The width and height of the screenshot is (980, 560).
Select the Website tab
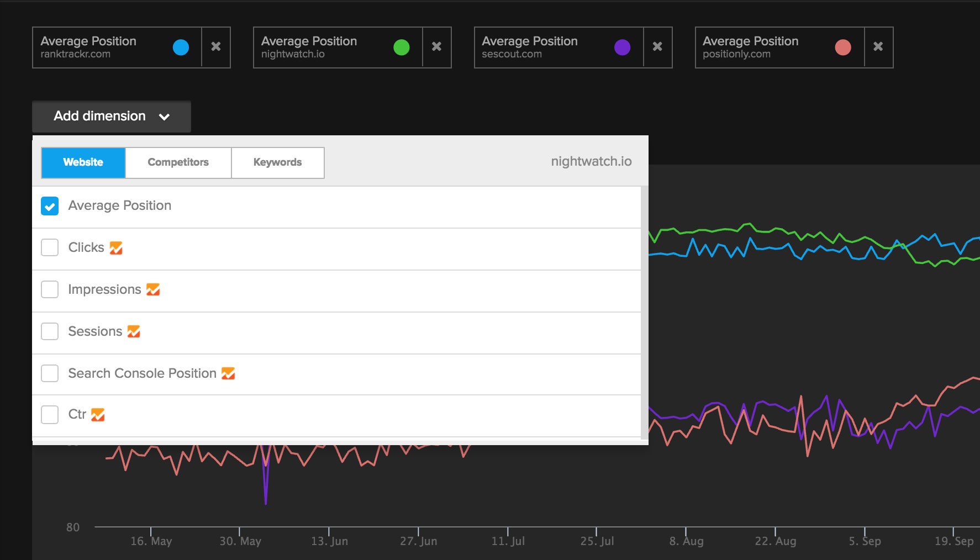83,162
